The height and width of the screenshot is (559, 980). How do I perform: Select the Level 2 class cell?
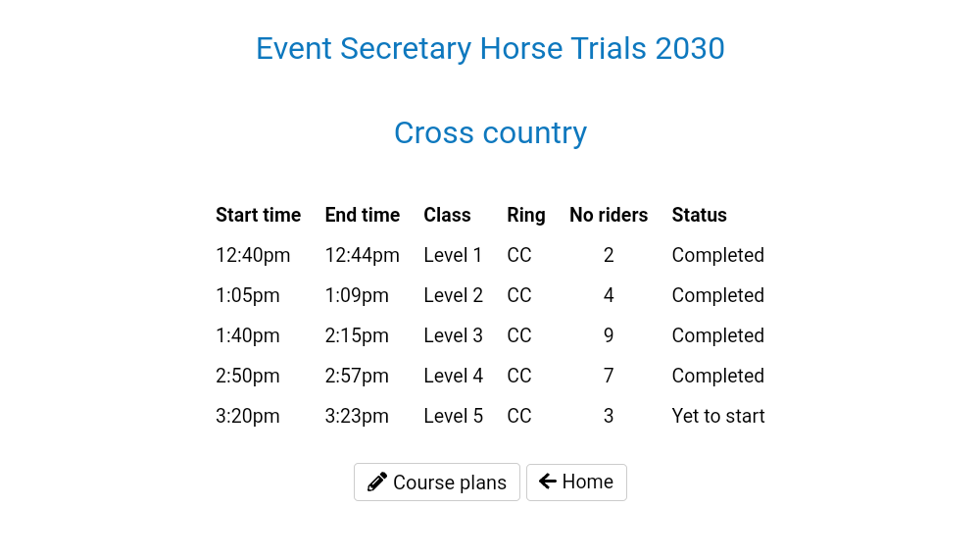coord(453,295)
